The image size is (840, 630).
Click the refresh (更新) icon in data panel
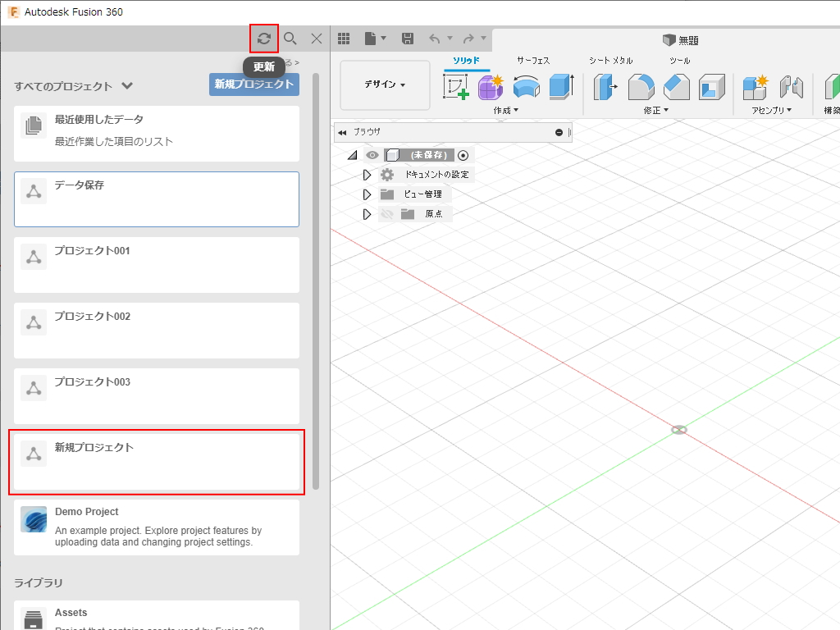point(264,39)
